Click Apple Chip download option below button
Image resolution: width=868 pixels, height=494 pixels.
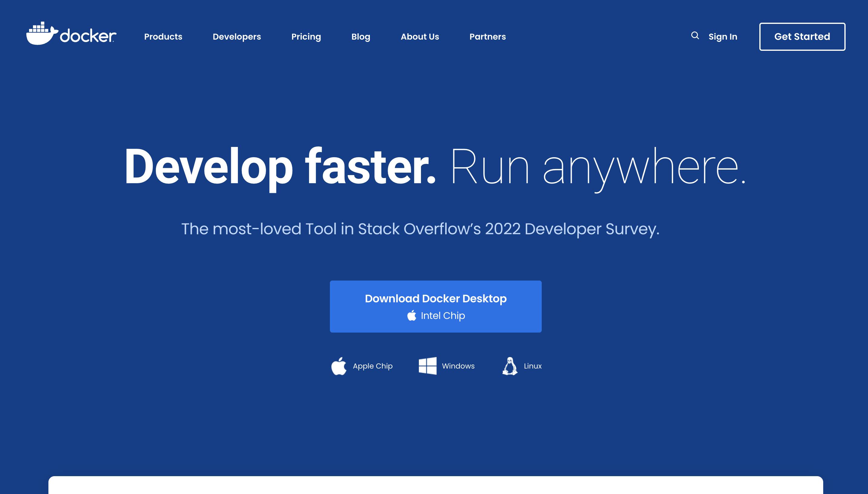(x=362, y=366)
